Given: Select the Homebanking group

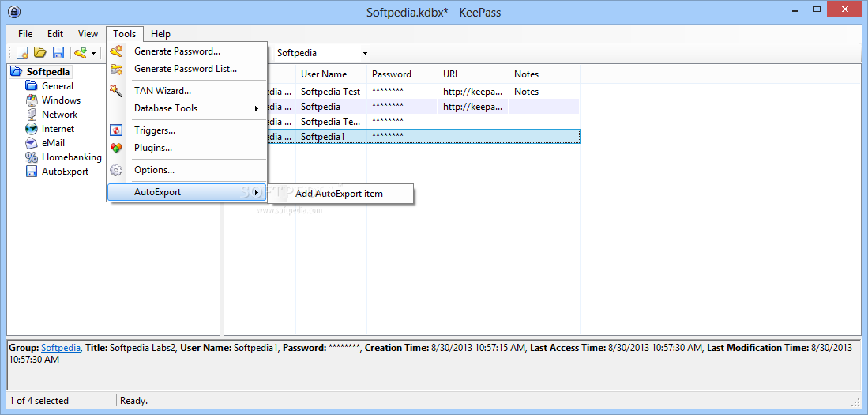Looking at the screenshot, I should [x=72, y=157].
